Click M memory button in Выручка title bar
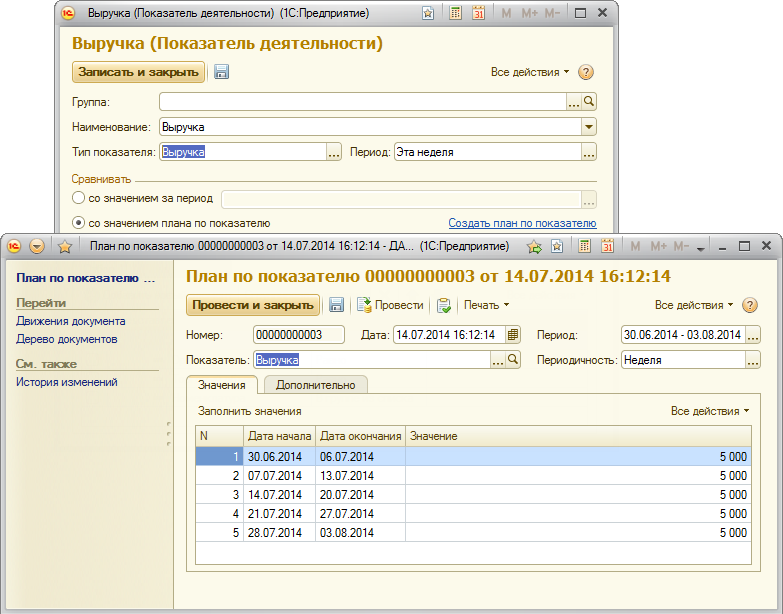 [506, 13]
